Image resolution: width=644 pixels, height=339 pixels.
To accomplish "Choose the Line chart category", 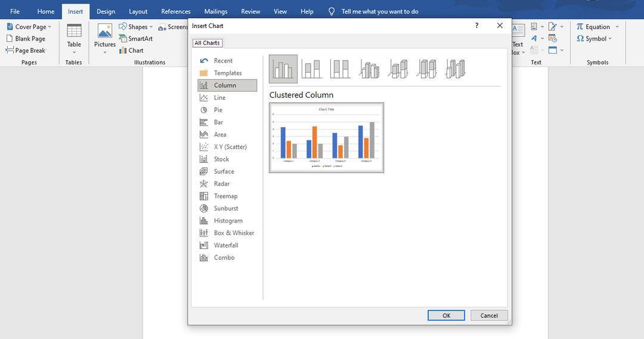I will point(227,97).
